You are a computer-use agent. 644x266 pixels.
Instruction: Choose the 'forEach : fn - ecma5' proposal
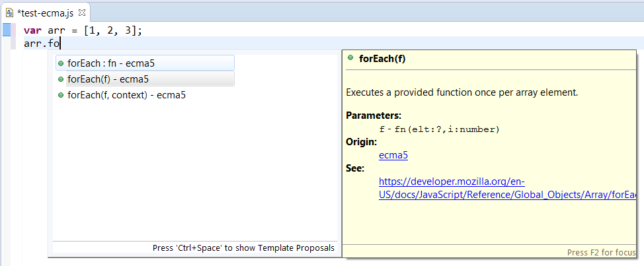coord(145,63)
